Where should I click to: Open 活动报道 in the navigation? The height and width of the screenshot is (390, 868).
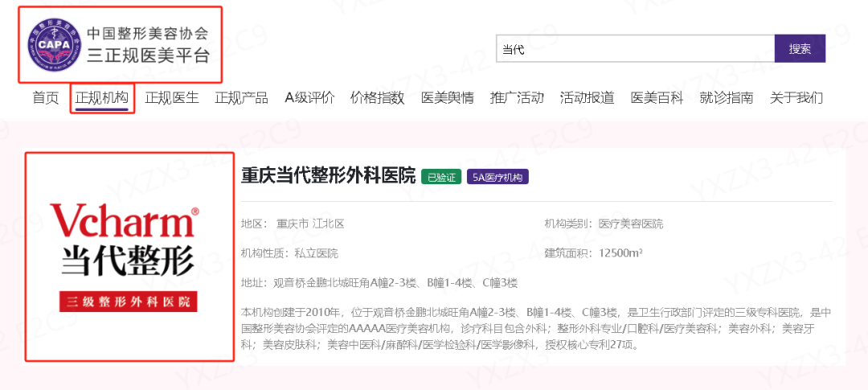[x=587, y=98]
